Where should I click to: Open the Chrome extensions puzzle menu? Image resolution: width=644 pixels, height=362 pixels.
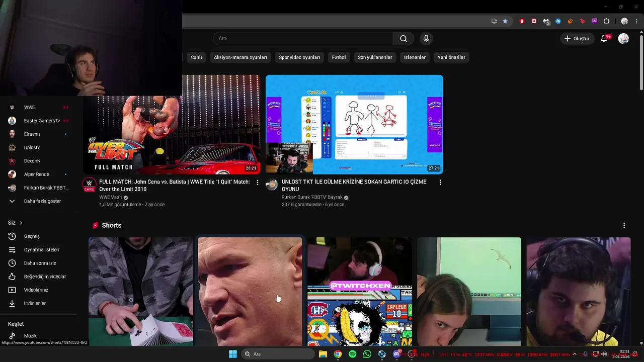(606, 21)
